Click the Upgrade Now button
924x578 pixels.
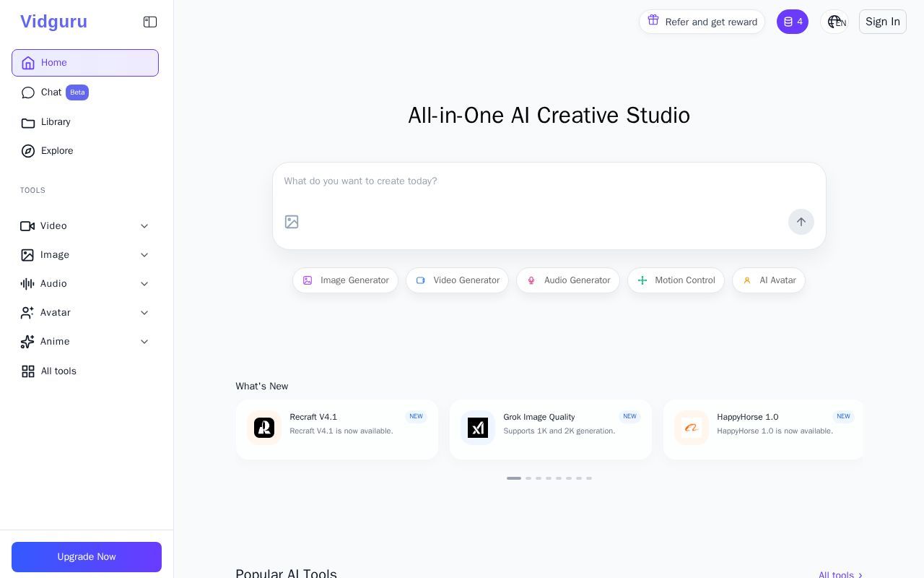pos(87,557)
